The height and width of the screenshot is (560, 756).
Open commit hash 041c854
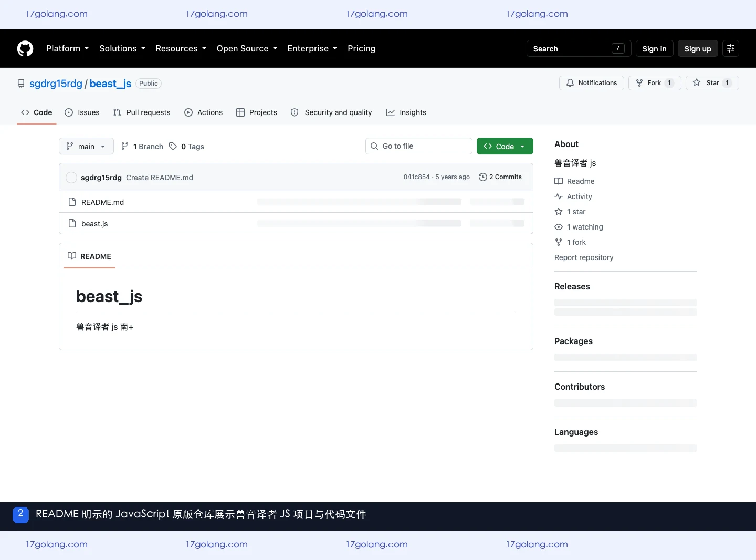click(416, 177)
